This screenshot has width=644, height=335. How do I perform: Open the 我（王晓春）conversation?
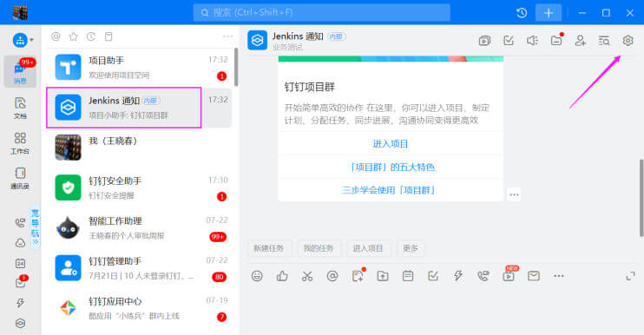pyautogui.click(x=139, y=148)
